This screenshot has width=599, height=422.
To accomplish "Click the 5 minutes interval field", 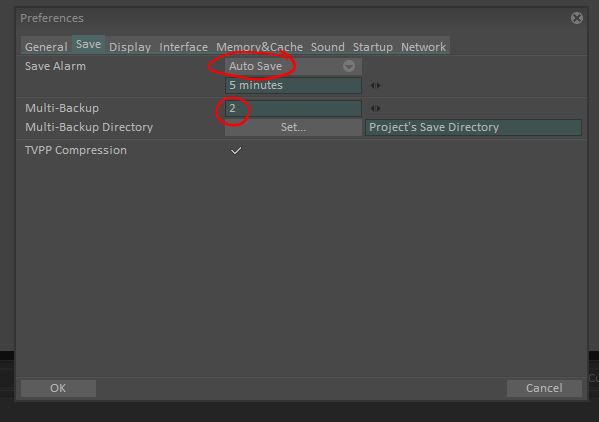I will 293,85.
